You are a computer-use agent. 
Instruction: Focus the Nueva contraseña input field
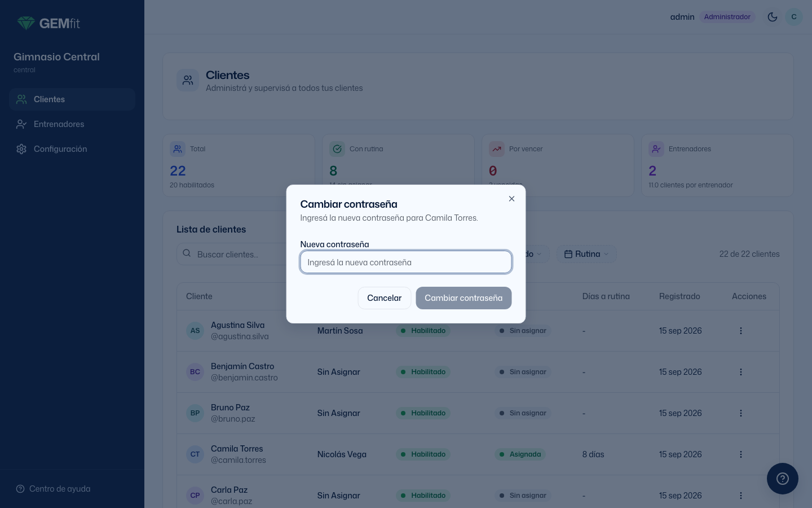406,262
